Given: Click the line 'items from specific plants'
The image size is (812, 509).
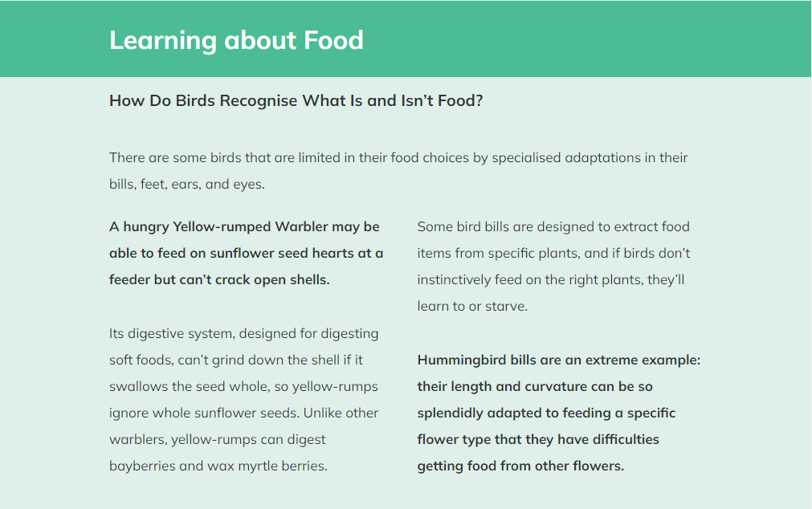Looking at the screenshot, I should 553,253.
